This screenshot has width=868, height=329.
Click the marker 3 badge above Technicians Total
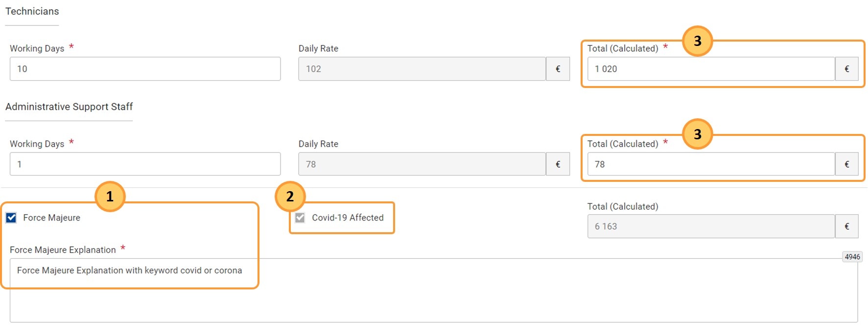(x=697, y=41)
